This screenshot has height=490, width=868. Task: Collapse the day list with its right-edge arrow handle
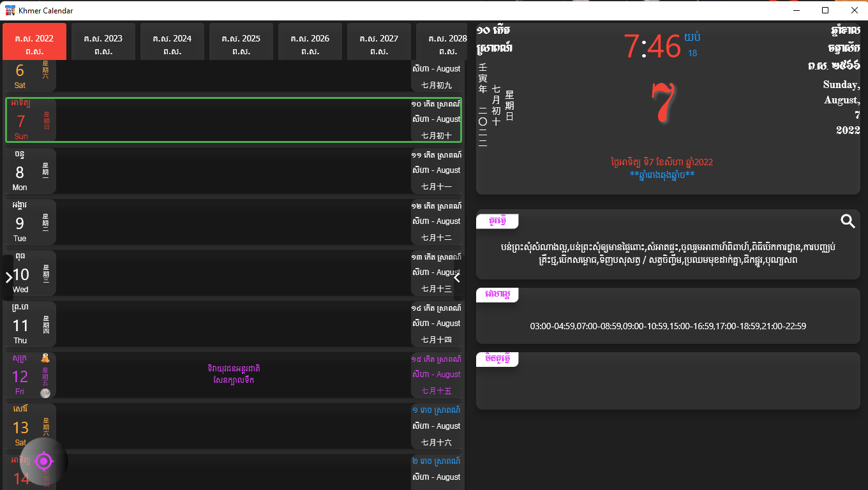point(457,278)
